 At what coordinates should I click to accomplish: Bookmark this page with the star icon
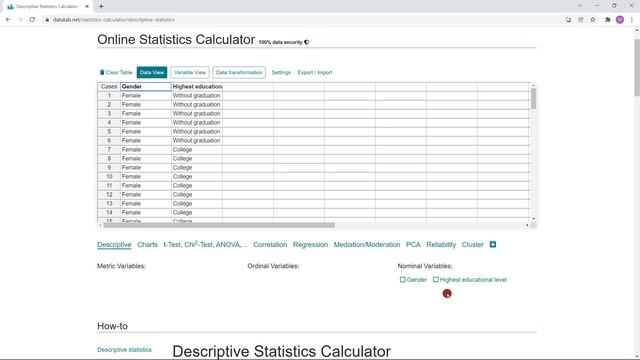click(593, 20)
